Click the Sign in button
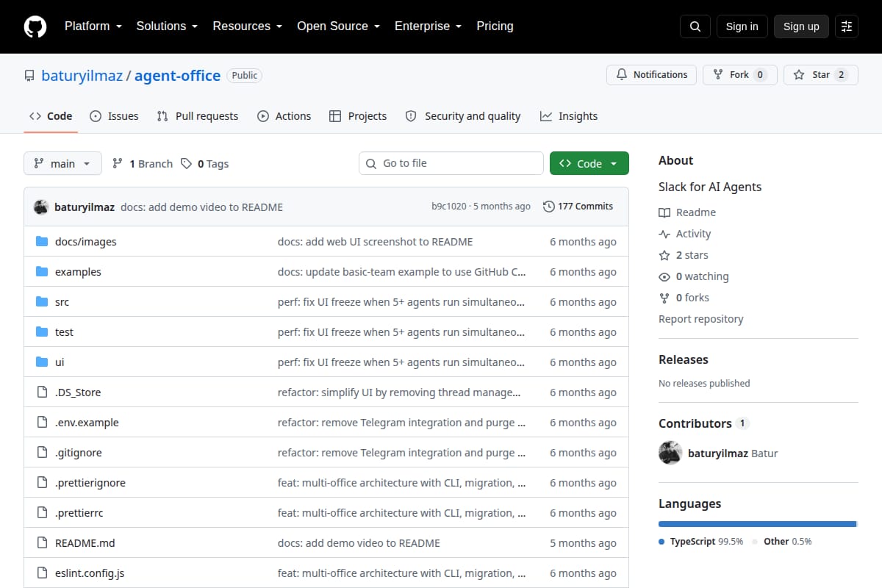Viewport: 882px width, 588px height. pyautogui.click(x=742, y=26)
